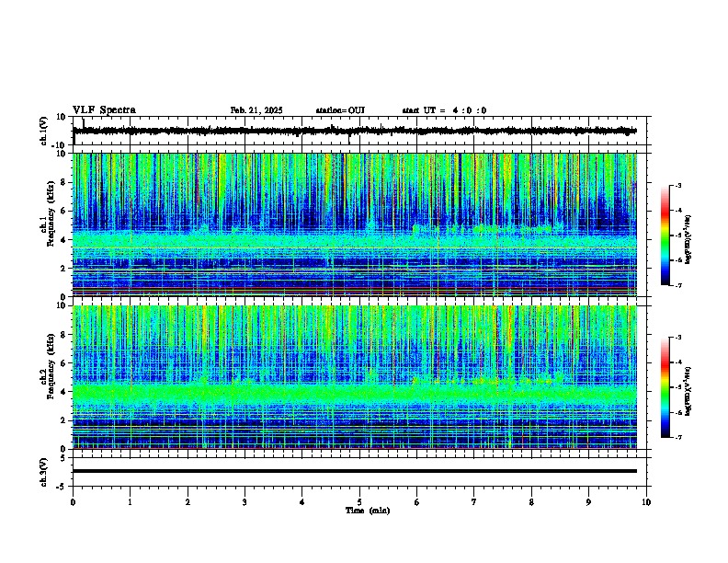
Task: Click time-axis tick label "8"
Action: click(531, 502)
